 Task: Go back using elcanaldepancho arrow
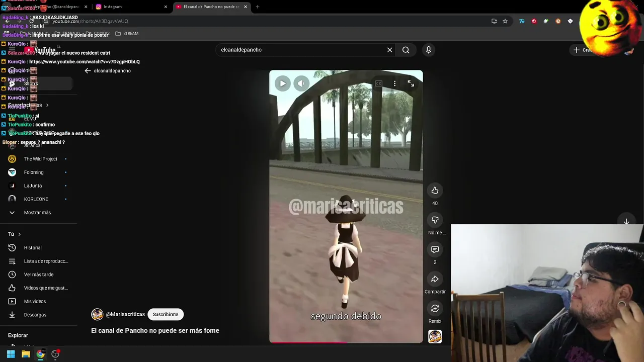tap(88, 71)
